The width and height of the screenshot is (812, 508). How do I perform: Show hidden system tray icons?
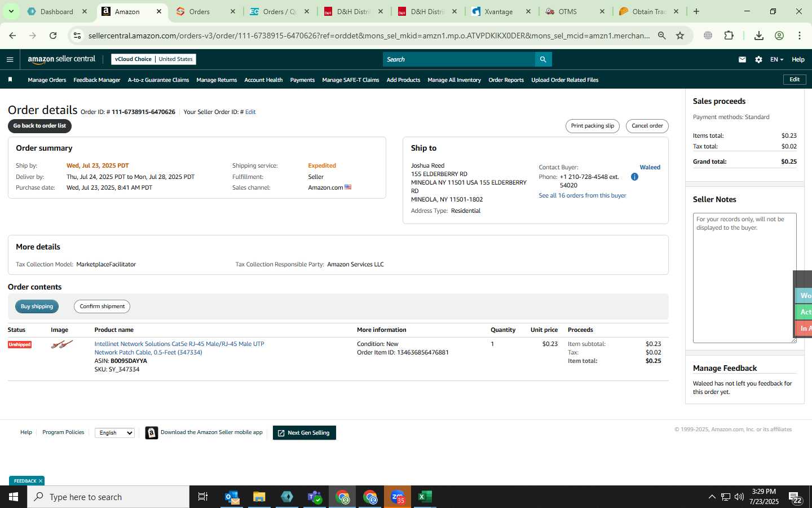[712, 497]
